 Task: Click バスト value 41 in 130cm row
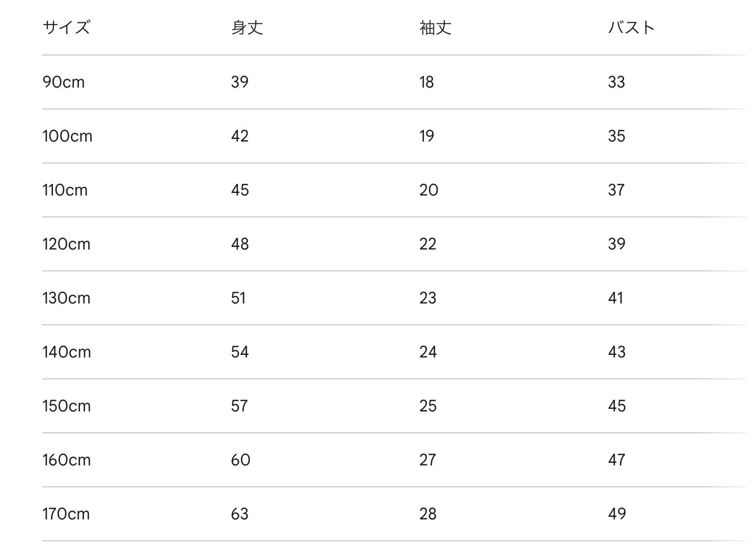[615, 298]
